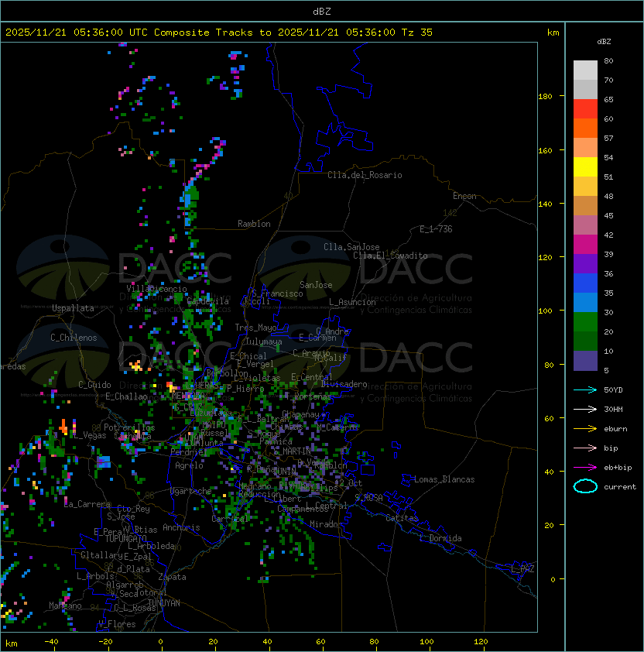644x652 pixels.
Task: Choose the bright green 20-30 dBZ swatch
Action: (x=585, y=322)
